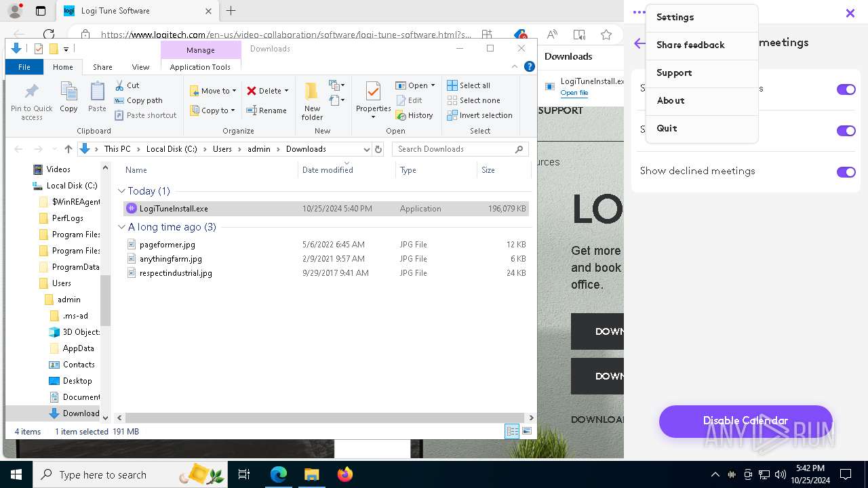868x488 pixels.
Task: Open file History in ribbon
Action: pos(414,115)
